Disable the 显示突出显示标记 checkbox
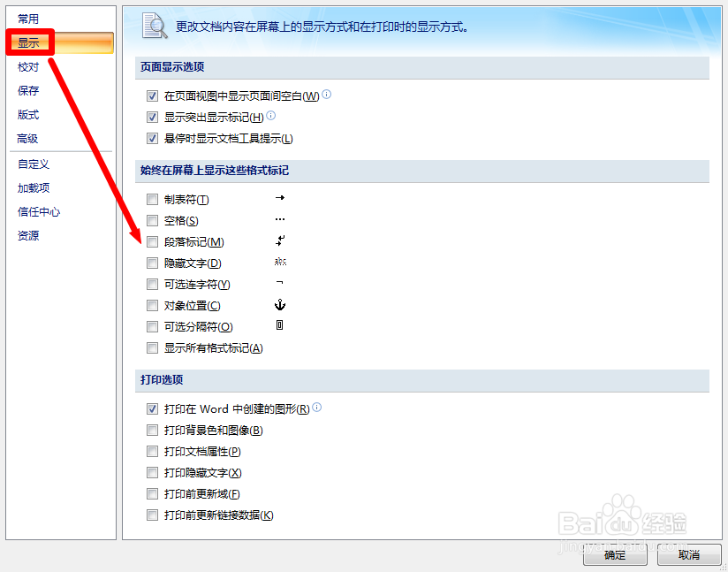Viewport: 728px width, 572px height. point(152,116)
